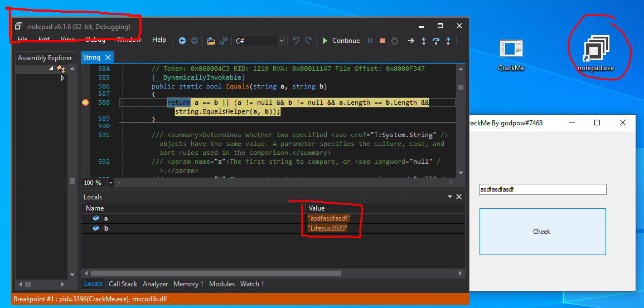Screen dimensions: 644x308
Task: Switch to the Memory 1 tab
Action: click(188, 284)
